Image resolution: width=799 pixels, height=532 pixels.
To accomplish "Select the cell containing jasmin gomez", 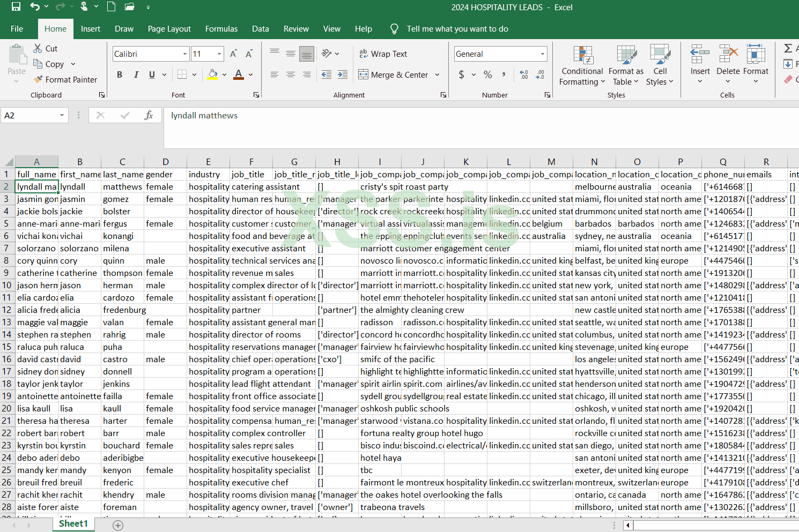I will (36, 199).
